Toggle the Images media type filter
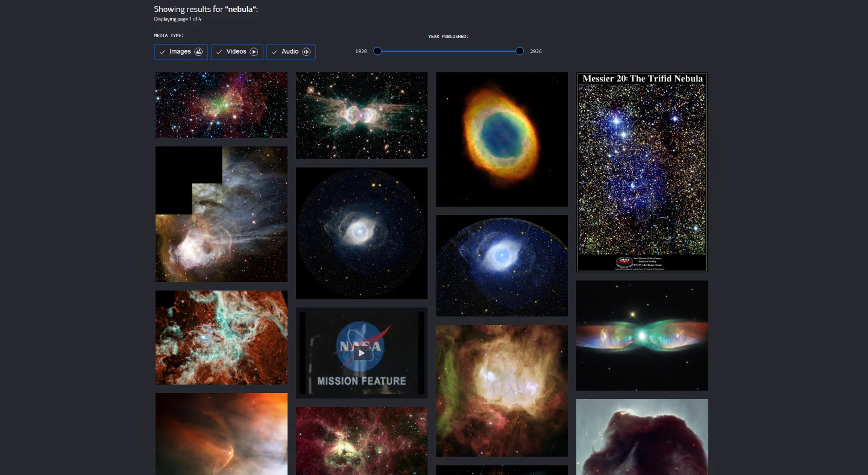The width and height of the screenshot is (868, 475). coord(181,52)
